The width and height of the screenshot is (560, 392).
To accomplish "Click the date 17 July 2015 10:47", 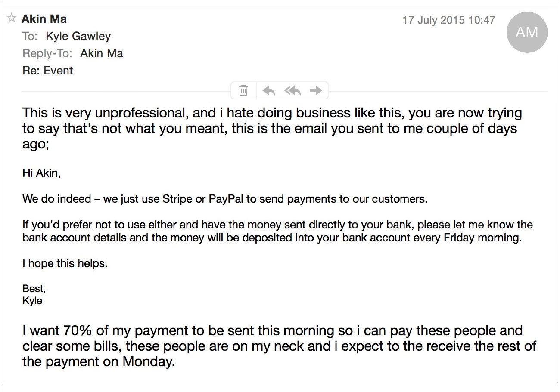I will click(x=448, y=20).
